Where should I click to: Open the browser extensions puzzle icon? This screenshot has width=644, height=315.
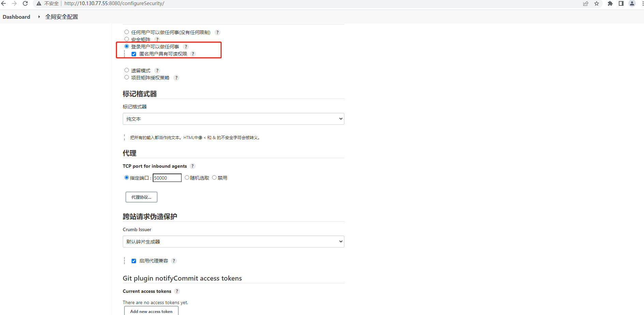coord(610,3)
